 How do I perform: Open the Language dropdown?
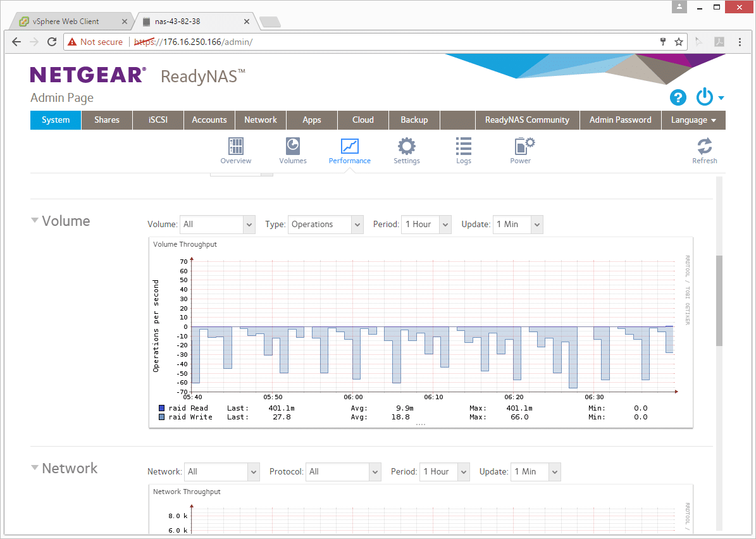[693, 120]
